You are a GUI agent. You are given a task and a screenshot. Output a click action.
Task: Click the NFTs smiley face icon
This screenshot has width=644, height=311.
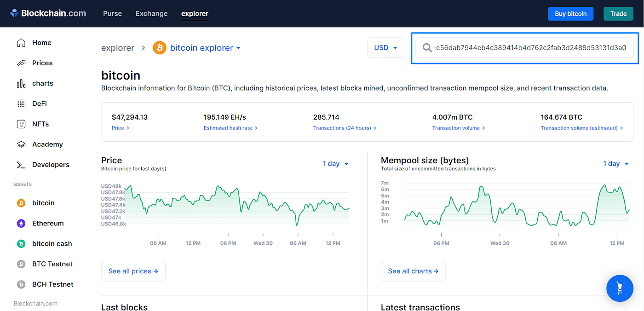(21, 124)
